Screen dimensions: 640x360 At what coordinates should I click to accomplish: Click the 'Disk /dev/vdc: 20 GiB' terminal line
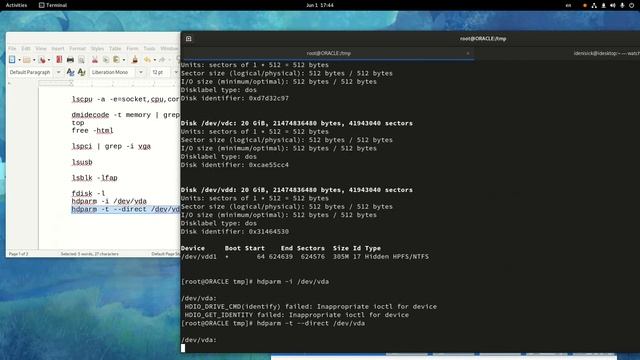(297, 123)
